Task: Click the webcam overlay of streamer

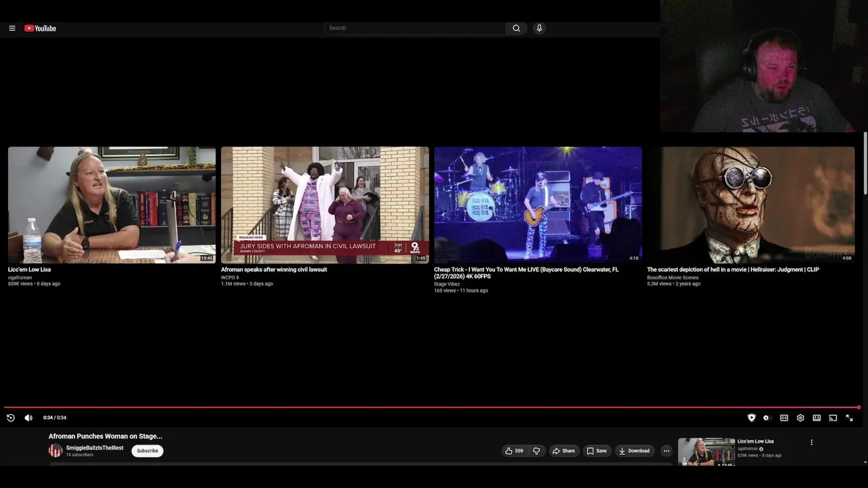Action: (x=764, y=66)
